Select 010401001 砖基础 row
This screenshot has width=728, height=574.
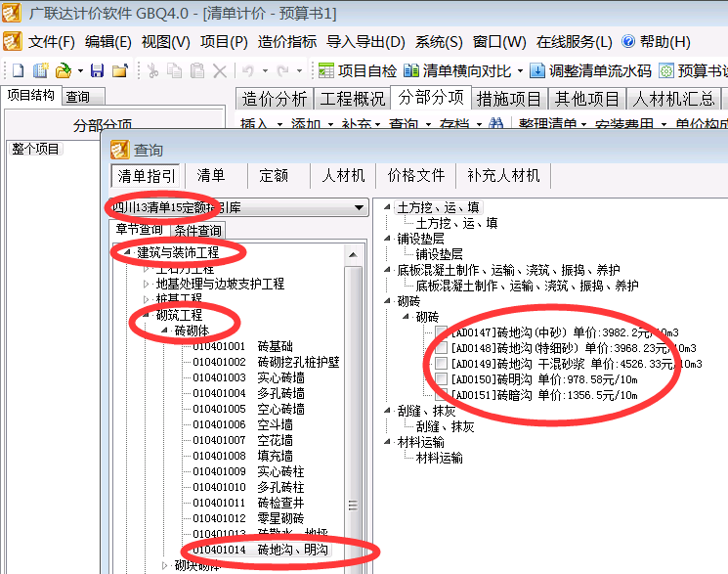click(242, 346)
